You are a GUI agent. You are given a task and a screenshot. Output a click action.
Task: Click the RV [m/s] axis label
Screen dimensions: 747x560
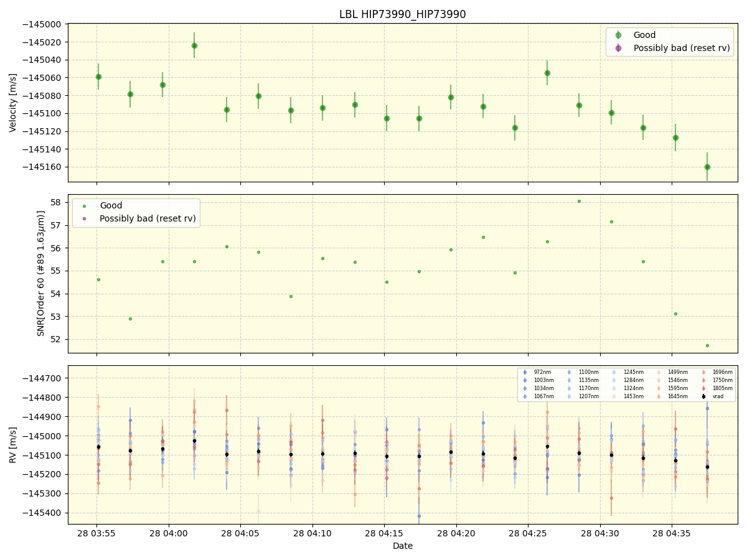click(x=13, y=444)
